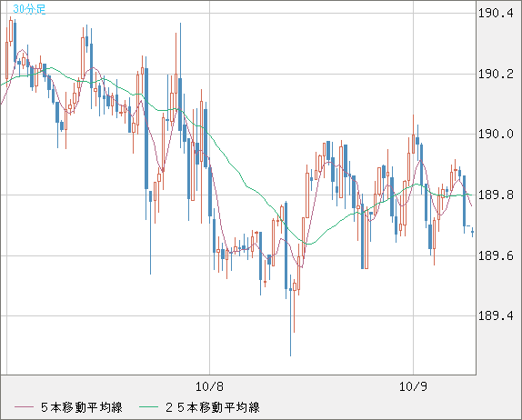Click the purple 5-period moving average legend line

click(24, 407)
